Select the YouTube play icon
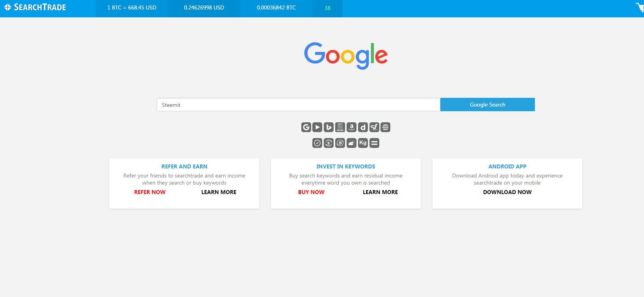 coord(317,127)
